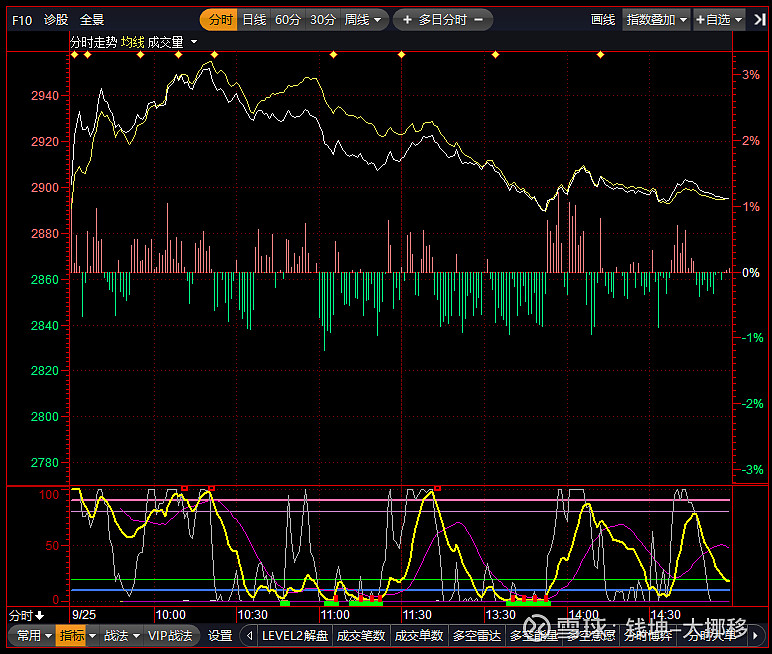Click the -3% label on right axis

tap(753, 470)
